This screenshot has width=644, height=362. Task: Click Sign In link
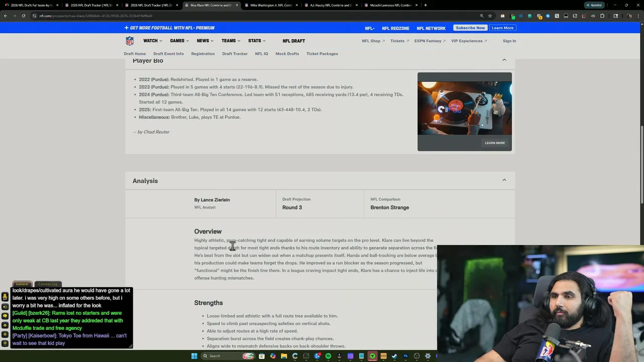(x=509, y=41)
